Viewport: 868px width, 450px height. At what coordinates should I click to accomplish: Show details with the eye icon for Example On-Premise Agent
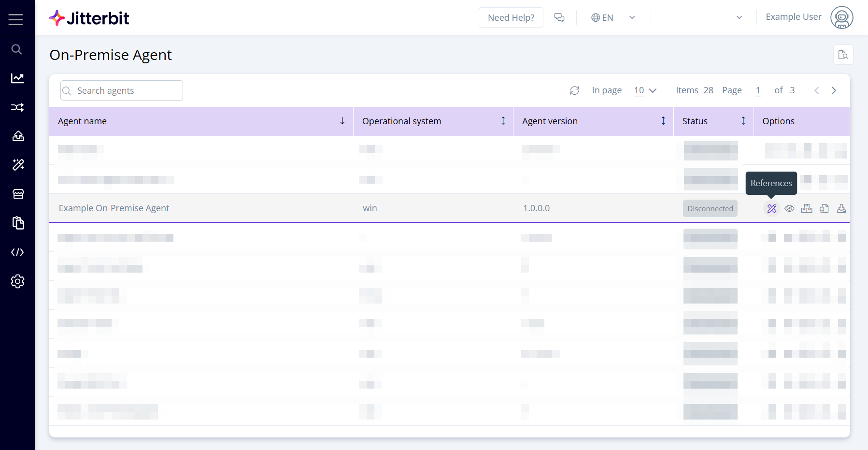[790, 208]
